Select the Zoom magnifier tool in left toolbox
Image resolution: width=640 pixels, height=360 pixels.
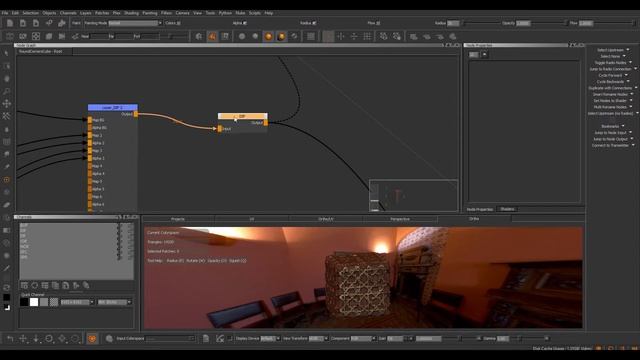pyautogui.click(x=7, y=91)
